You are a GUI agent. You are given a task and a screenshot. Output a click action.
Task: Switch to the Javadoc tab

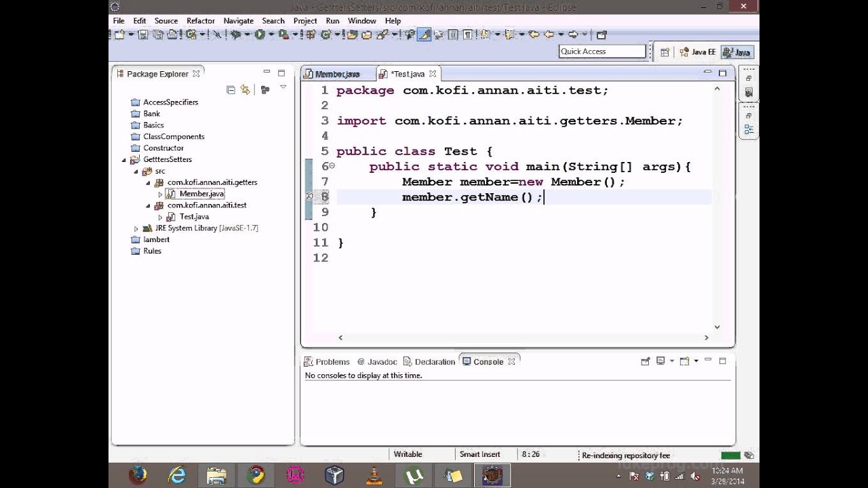pos(377,362)
